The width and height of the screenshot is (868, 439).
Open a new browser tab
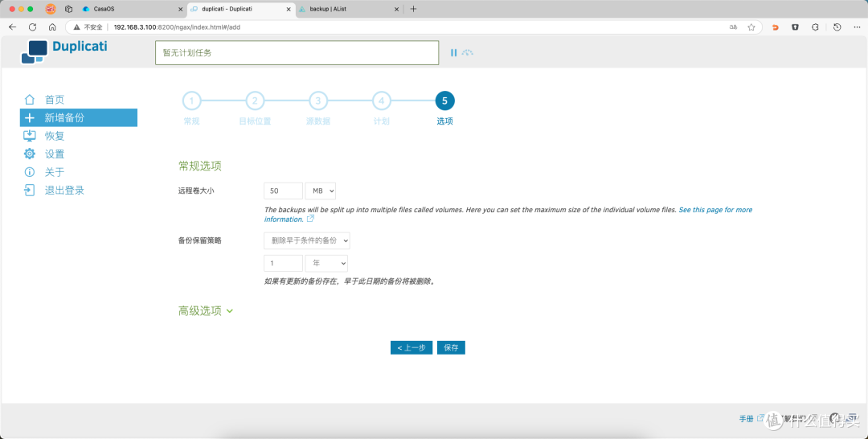(413, 9)
